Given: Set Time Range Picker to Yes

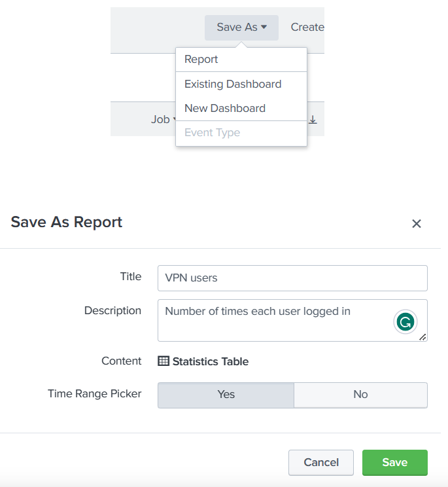Looking at the screenshot, I should (x=226, y=395).
